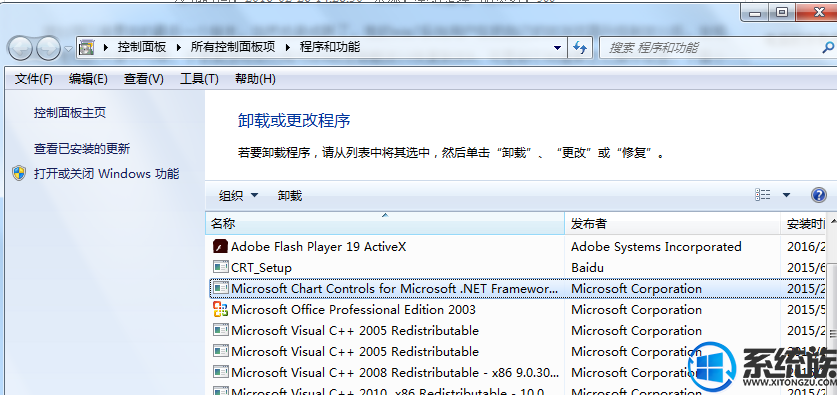This screenshot has height=395, width=837.
Task: Click Adobe Systems Incorporated publisher cell
Action: pos(656,247)
